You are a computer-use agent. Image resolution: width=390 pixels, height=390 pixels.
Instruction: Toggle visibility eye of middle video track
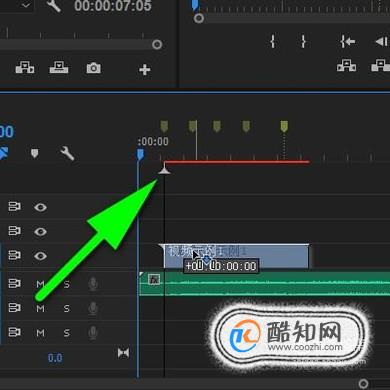point(40,231)
